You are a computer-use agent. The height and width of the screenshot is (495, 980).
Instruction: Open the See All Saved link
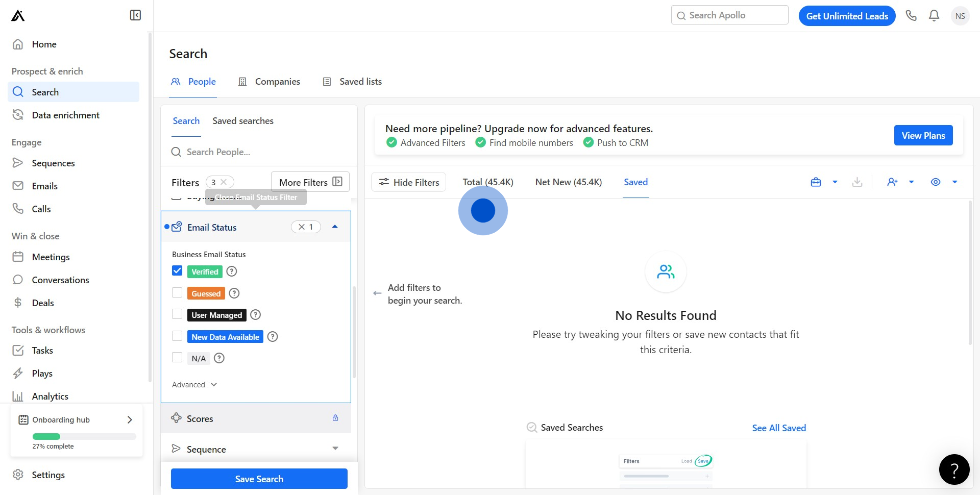pyautogui.click(x=779, y=428)
